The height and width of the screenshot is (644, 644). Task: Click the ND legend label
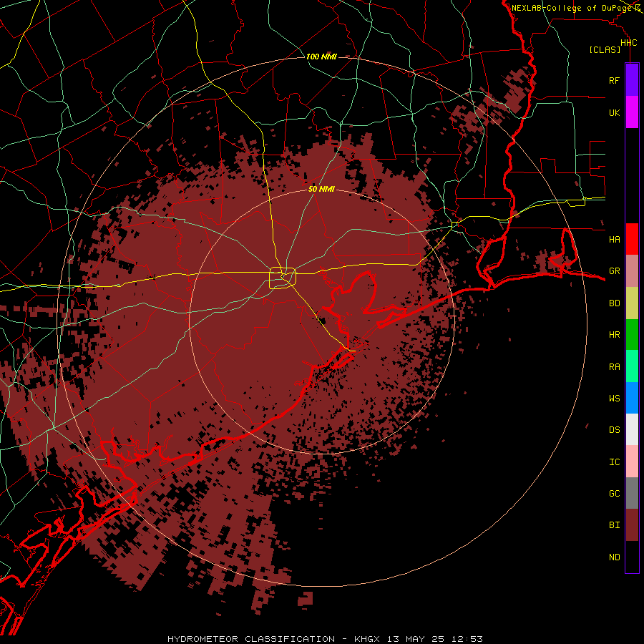pyautogui.click(x=614, y=557)
